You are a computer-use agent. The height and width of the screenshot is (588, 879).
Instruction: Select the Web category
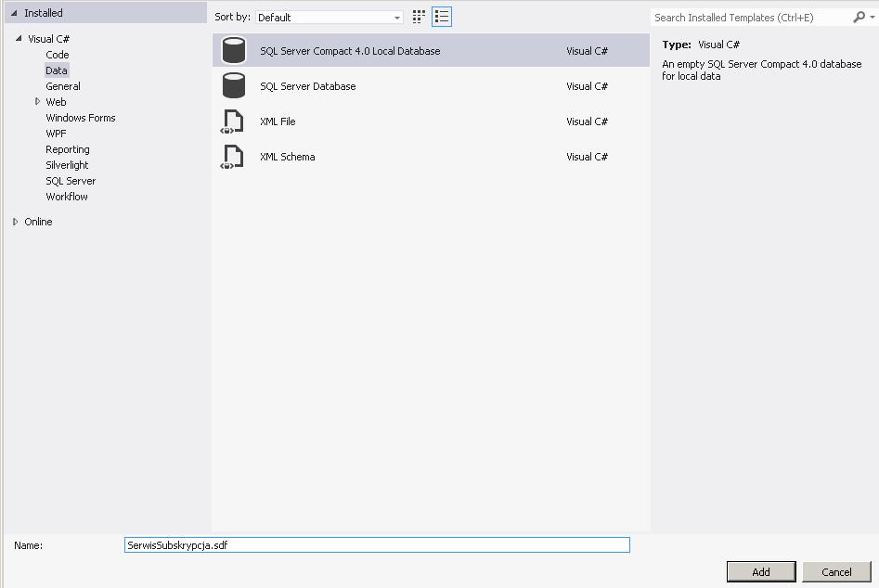coord(56,102)
